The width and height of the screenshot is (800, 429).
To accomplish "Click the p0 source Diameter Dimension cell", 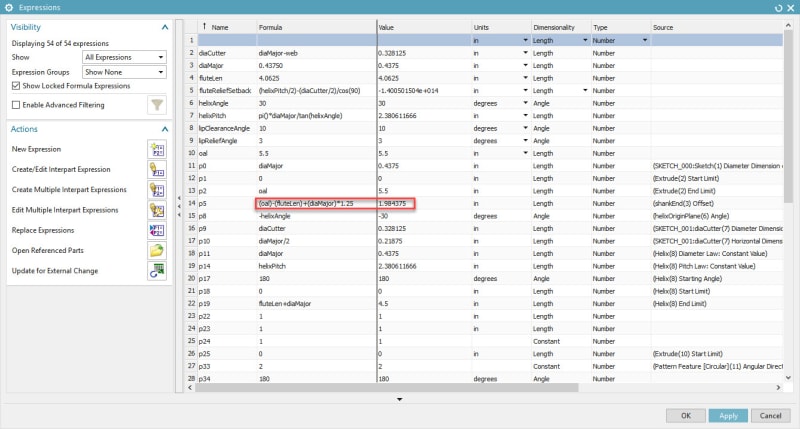I will (x=717, y=166).
